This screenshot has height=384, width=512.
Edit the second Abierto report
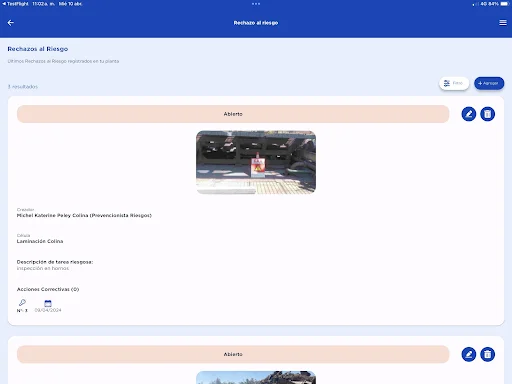point(469,354)
